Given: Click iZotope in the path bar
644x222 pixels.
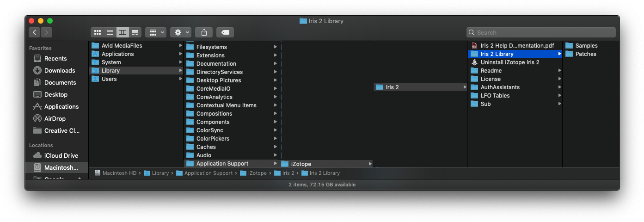Looking at the screenshot, I should click(x=253, y=173).
